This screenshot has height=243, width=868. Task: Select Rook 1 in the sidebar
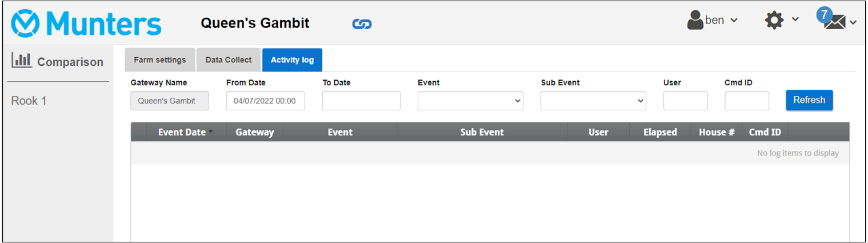29,101
